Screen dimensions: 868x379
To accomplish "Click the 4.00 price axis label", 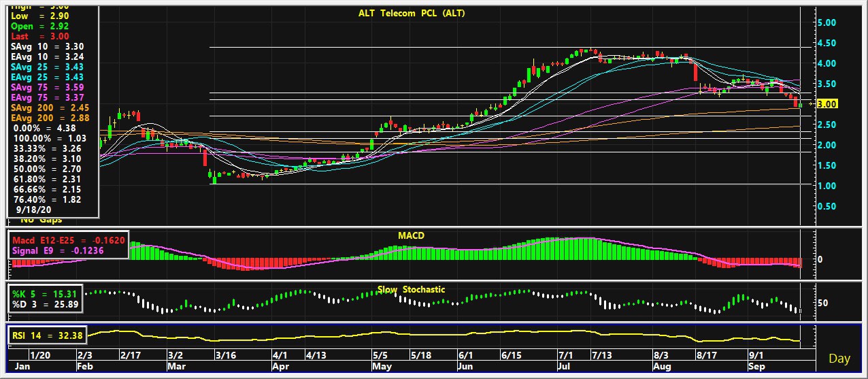I will 827,63.
